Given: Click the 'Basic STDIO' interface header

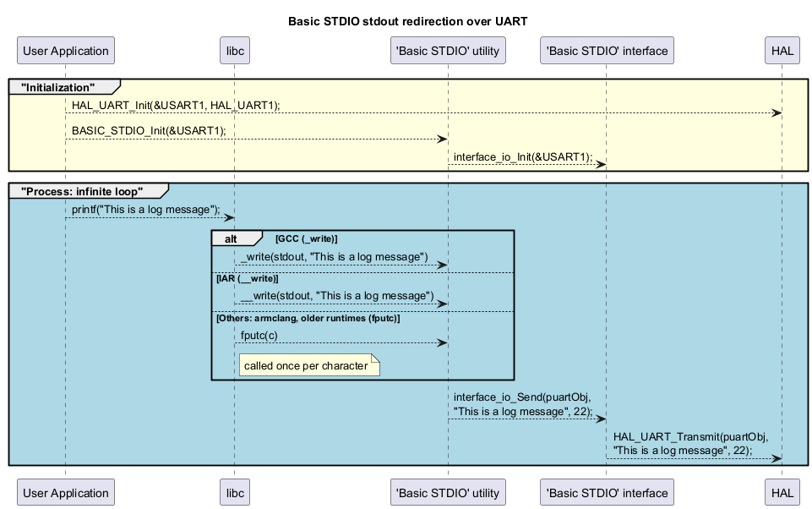Looking at the screenshot, I should pyautogui.click(x=606, y=50).
